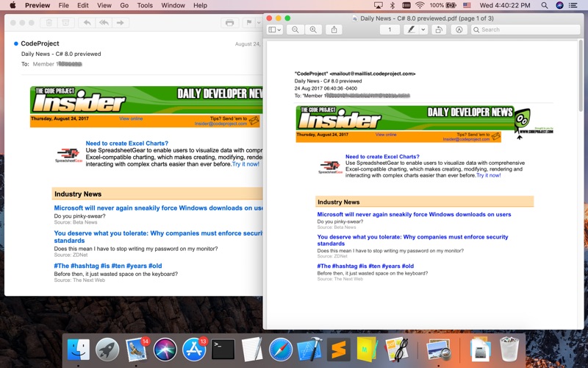Screen dimensions: 588x368
Task: Click "Need to create Excel Charts?" in the PDF
Action: [x=382, y=157]
